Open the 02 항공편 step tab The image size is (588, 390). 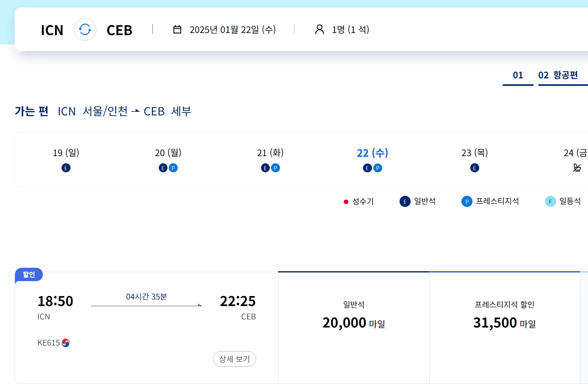pyautogui.click(x=558, y=75)
